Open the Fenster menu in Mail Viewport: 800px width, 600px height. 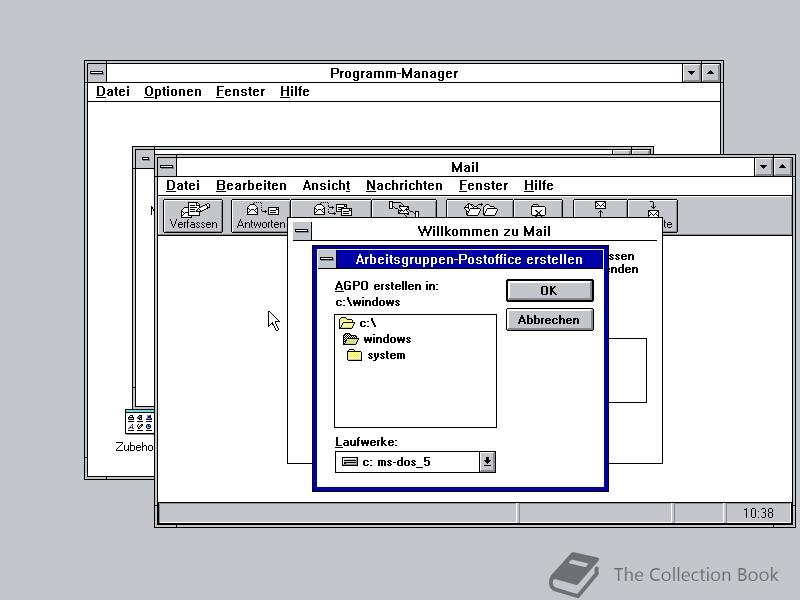[x=483, y=185]
